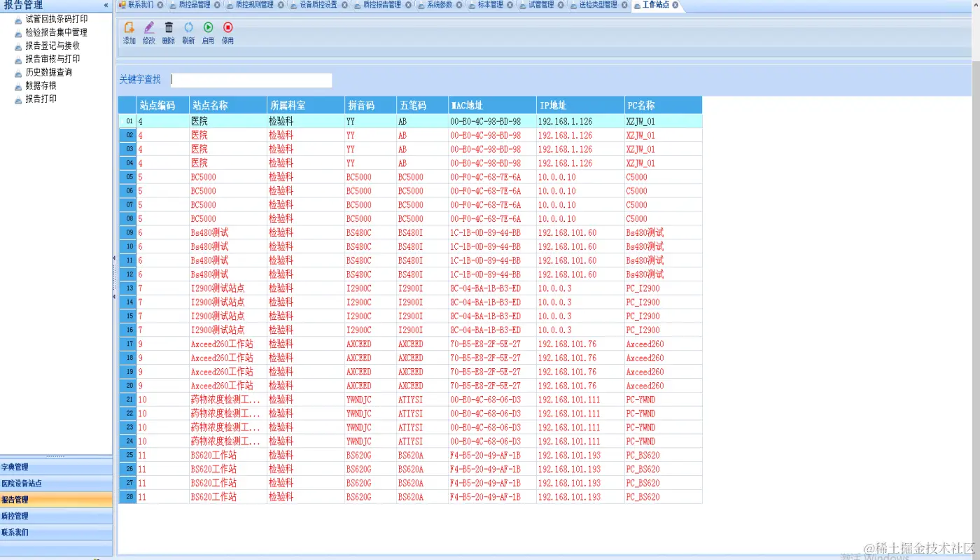Open 报告打印 in the sidebar

[x=41, y=99]
